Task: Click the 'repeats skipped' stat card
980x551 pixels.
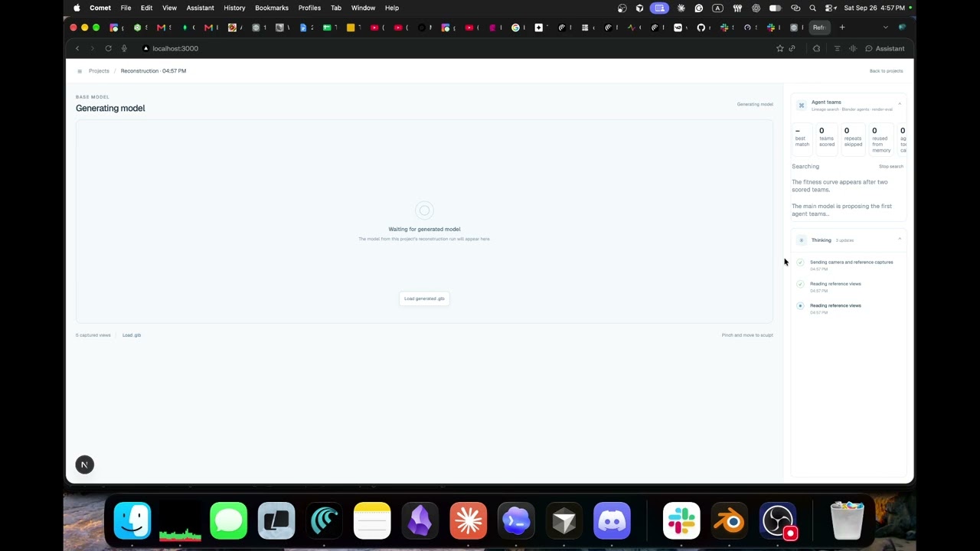Action: pos(853,138)
